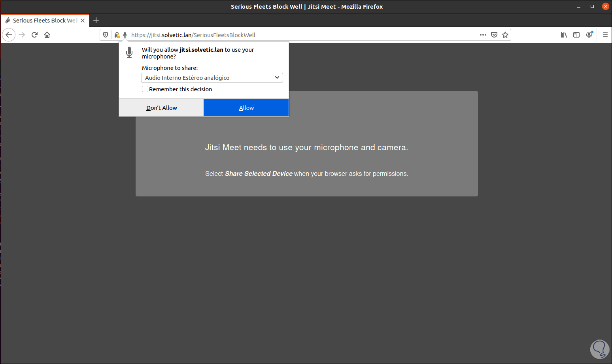Open the tracking protection shield icon
Screen dimensions: 612x364
106,35
